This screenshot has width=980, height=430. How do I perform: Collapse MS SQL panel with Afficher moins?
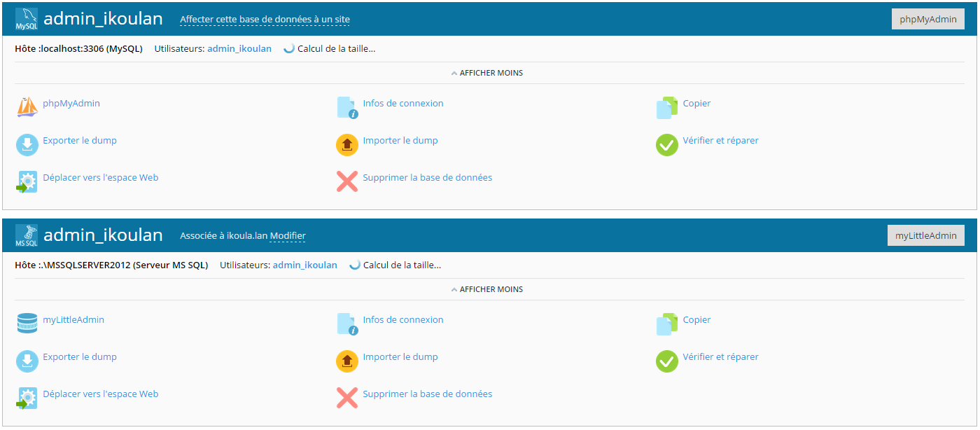pos(487,289)
